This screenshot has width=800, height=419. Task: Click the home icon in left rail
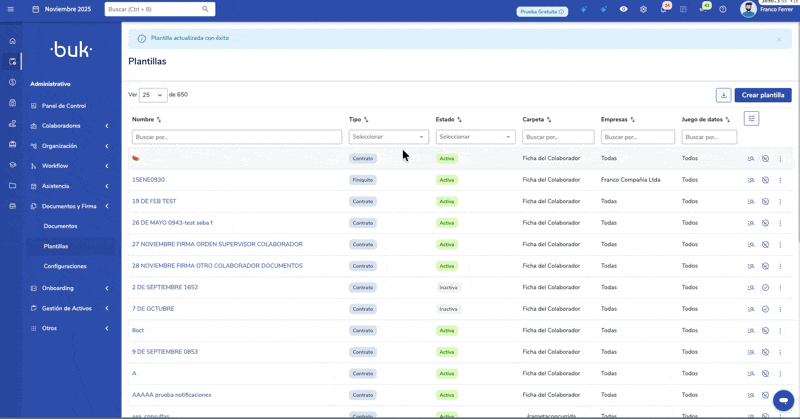[x=12, y=41]
